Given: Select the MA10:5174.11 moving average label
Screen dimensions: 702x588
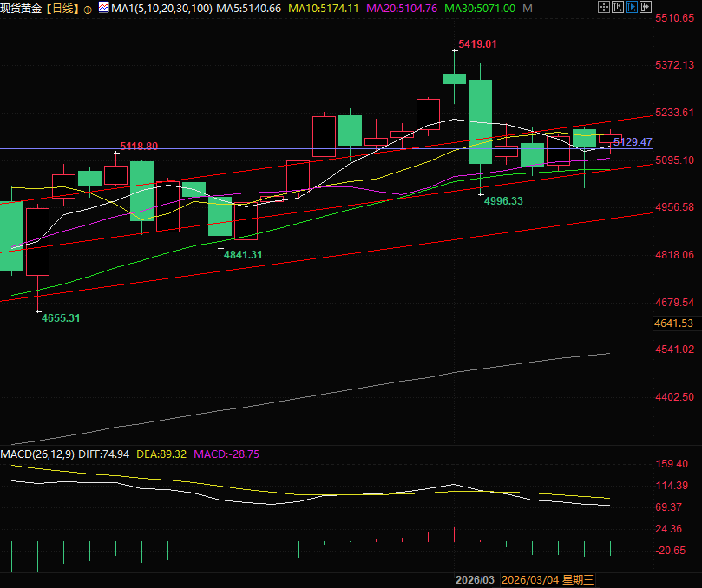Looking at the screenshot, I should (326, 8).
